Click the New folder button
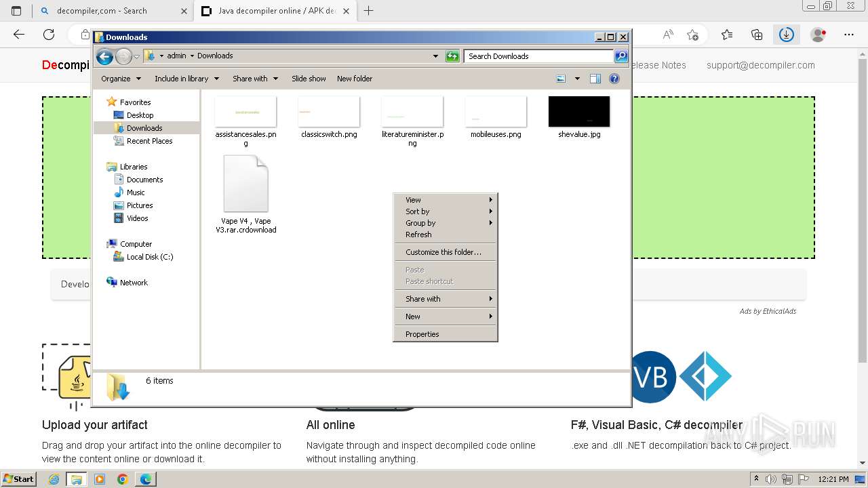The width and height of the screenshot is (868, 488). tap(355, 79)
